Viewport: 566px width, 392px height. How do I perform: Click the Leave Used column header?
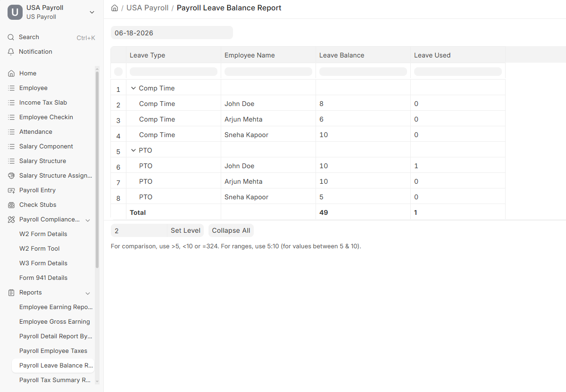point(458,55)
